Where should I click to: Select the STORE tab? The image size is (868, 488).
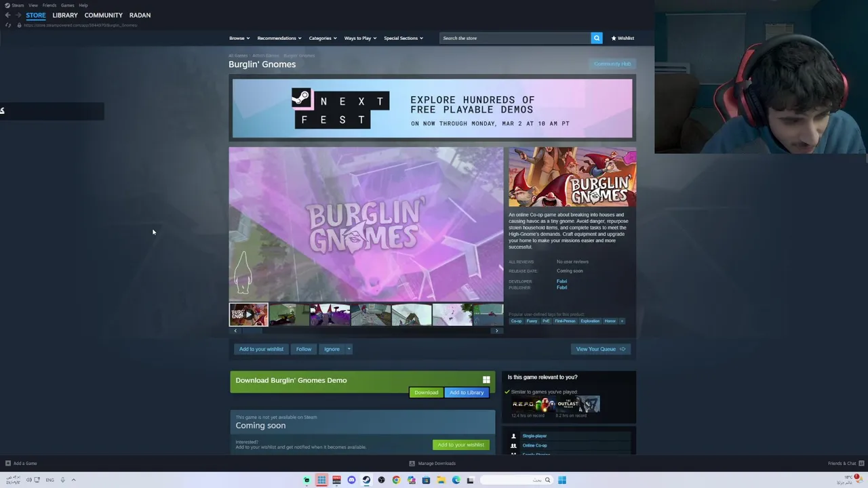click(x=36, y=15)
